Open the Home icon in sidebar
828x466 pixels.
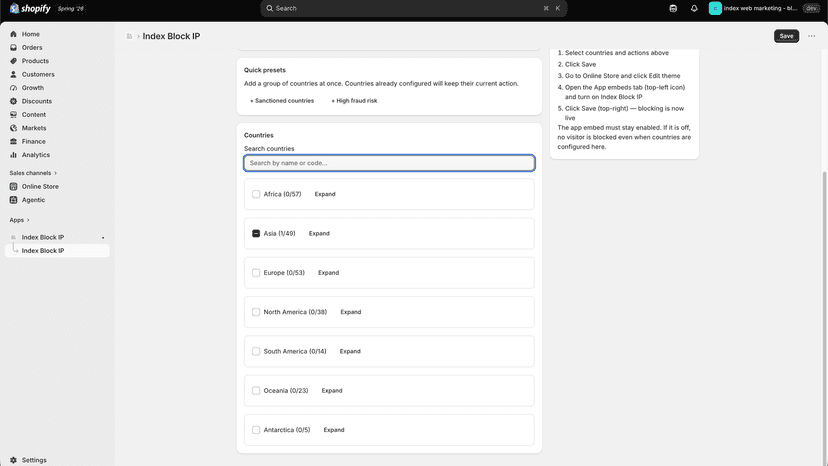click(14, 34)
